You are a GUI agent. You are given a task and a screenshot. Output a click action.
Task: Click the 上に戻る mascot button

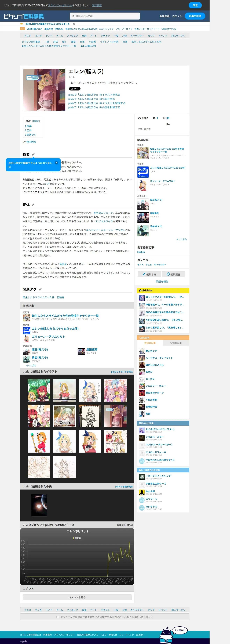[179, 630]
